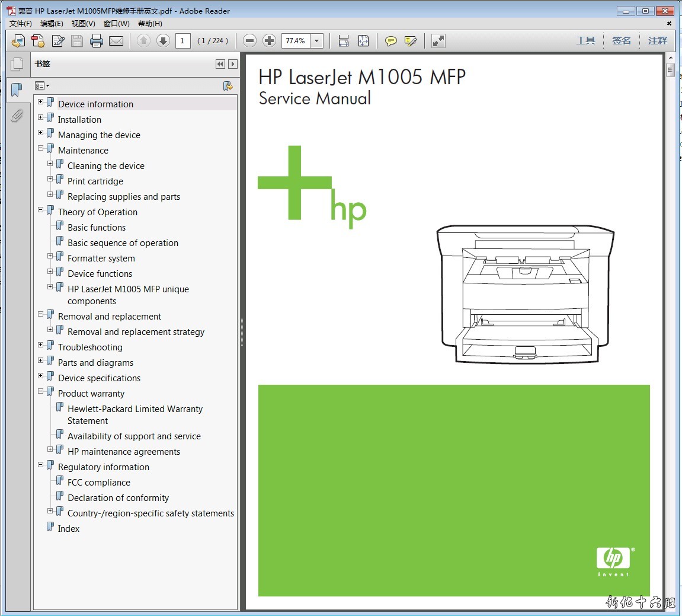
Task: Add a sticky note comment
Action: [390, 41]
